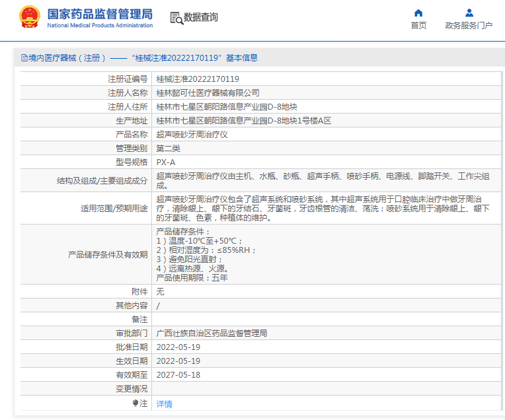The image size is (505, 420).
Task: Open 政务服务门户 user icon
Action: 469,13
